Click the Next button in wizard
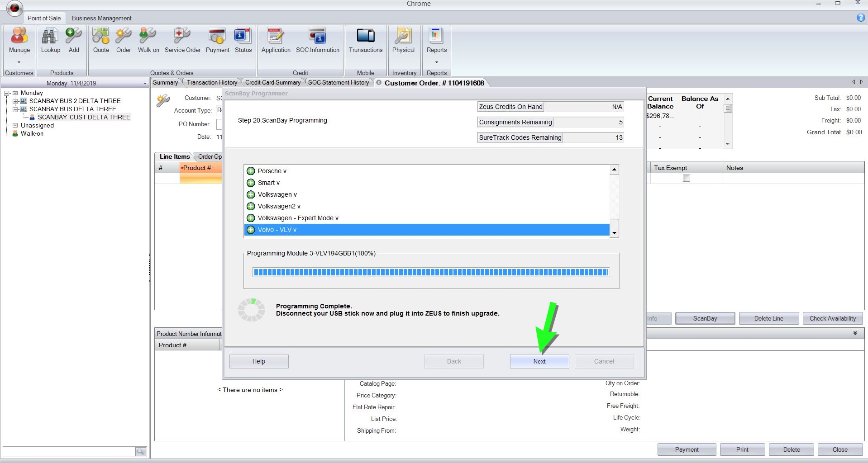This screenshot has width=868, height=463. [x=539, y=361]
